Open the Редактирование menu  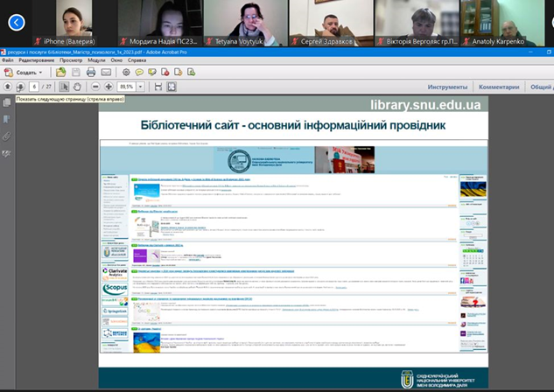[x=37, y=59]
